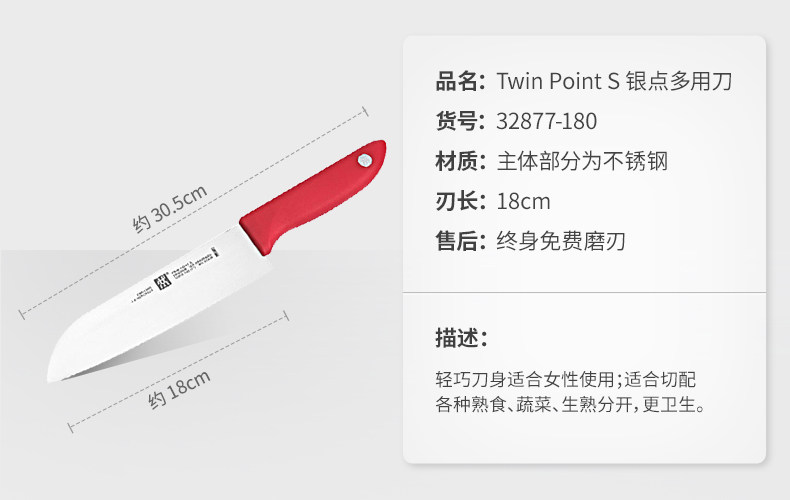Click the "18cm" blade length value
The image size is (790, 500).
click(x=523, y=201)
